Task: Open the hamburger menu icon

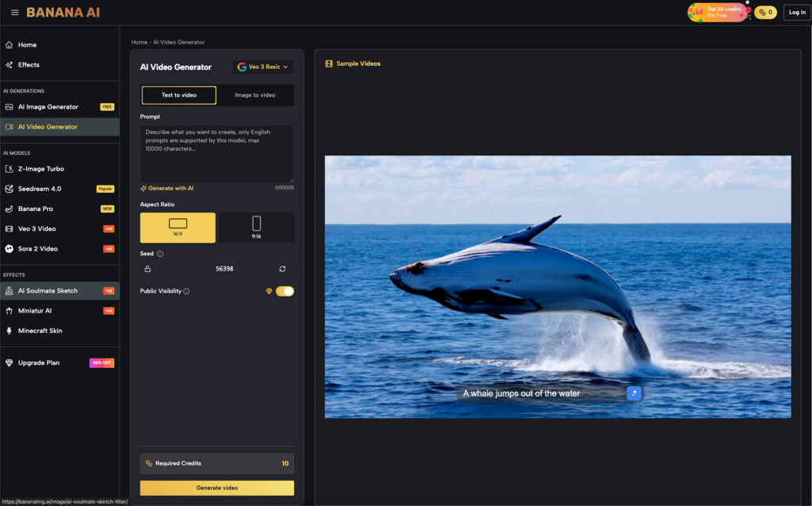Action: pos(14,13)
